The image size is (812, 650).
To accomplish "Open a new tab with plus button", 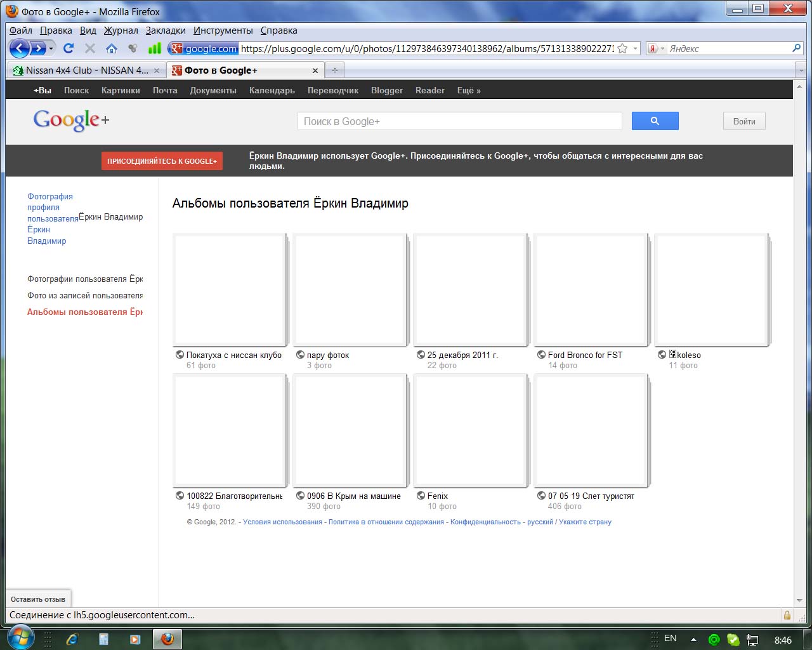I will pos(335,70).
